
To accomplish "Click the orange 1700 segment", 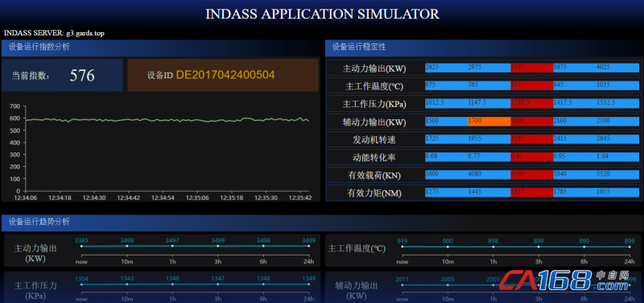I will click(x=489, y=122).
